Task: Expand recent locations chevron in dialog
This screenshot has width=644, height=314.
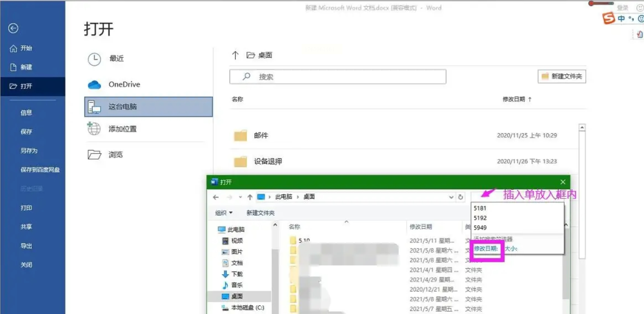Action: (240, 197)
